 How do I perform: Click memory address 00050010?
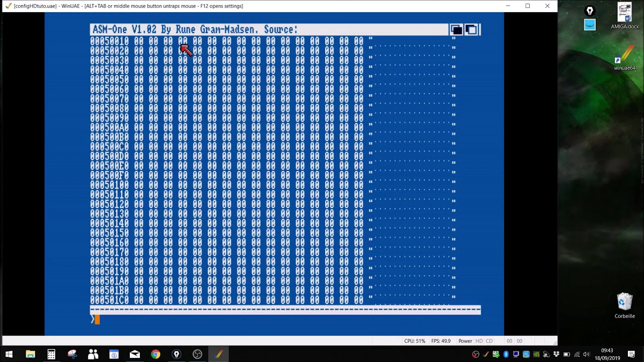[110, 41]
